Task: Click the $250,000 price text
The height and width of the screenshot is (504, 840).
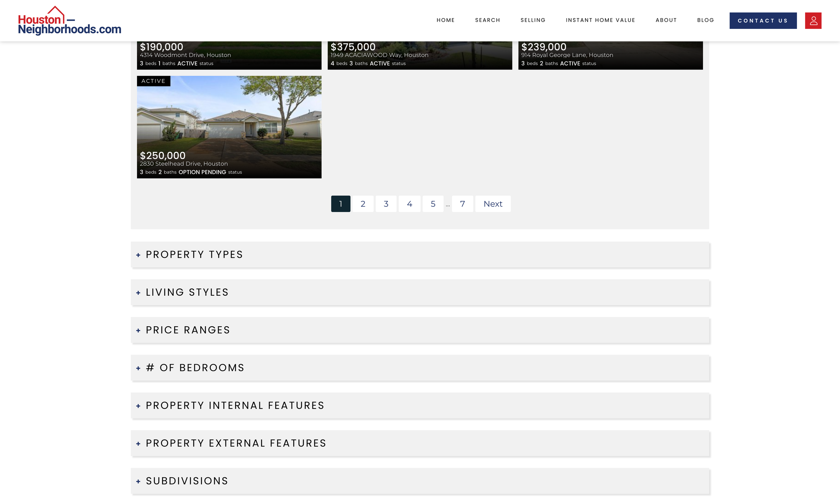Action: 163,156
